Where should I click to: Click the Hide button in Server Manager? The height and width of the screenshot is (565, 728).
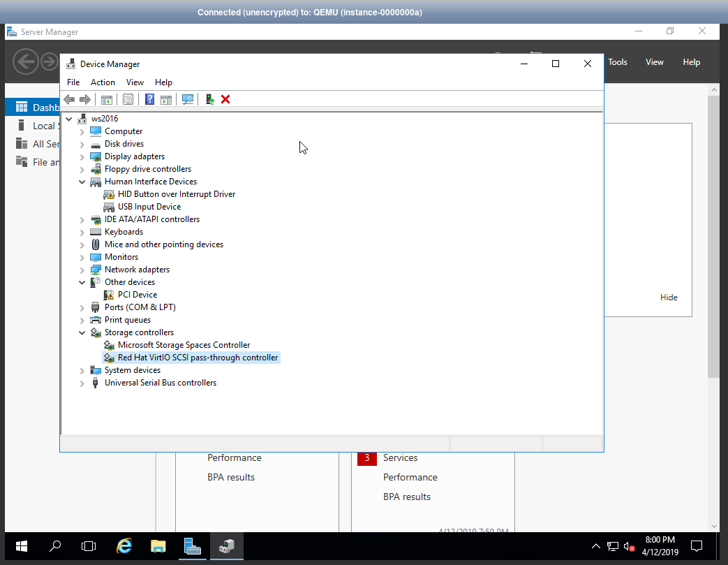[668, 297]
